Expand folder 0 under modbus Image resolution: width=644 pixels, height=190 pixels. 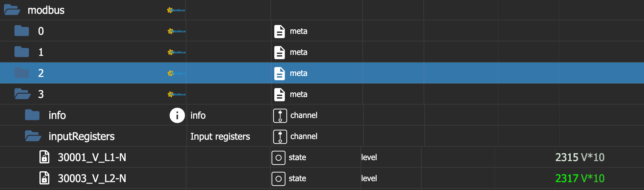tap(22, 31)
